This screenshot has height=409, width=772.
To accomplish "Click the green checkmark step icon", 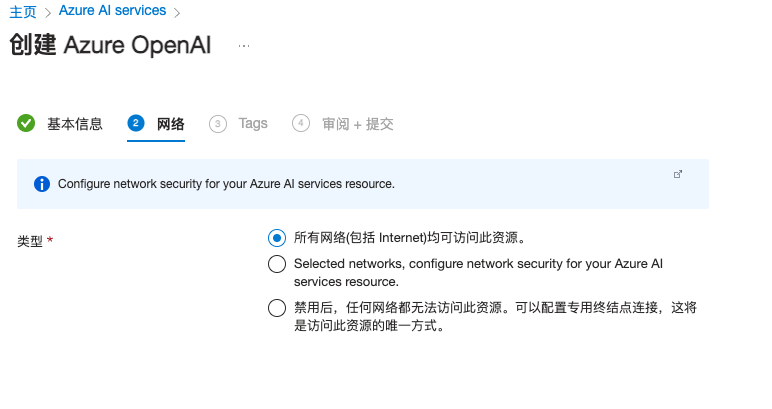I will (26, 123).
